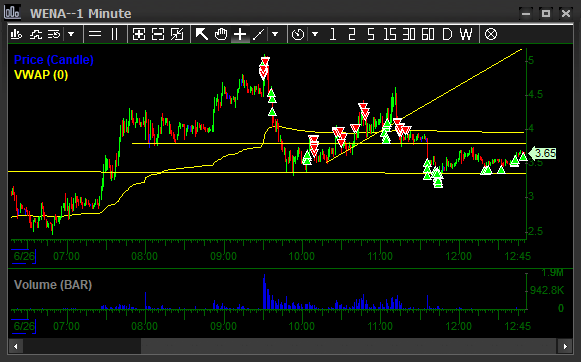Select the vertical lines tool
581x362 pixels.
114,34
